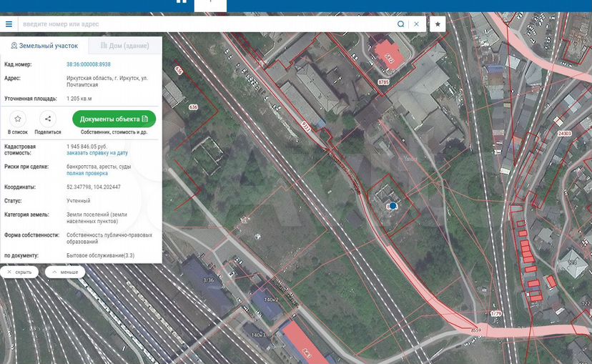This screenshot has width=592, height=364.
Task: Click the Поделиться share icon
Action: coord(48,119)
